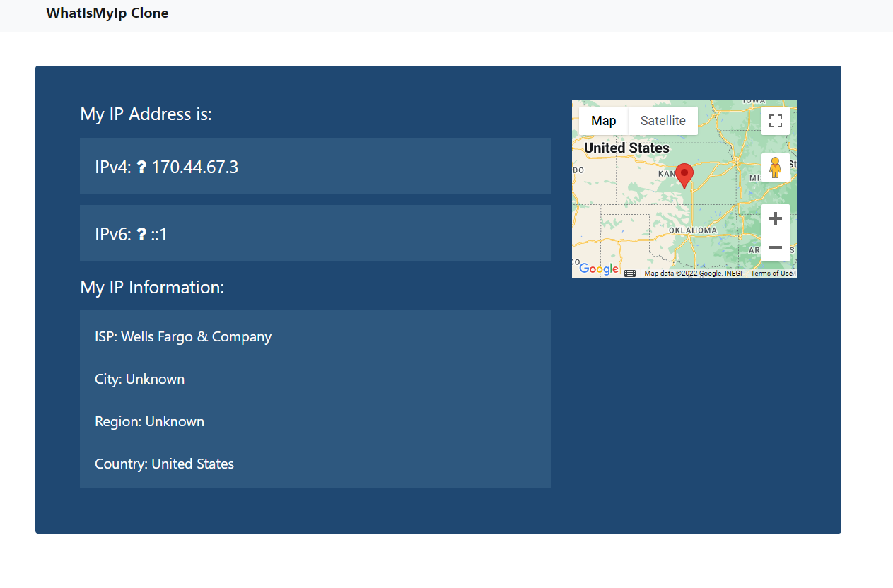Click the Google logo on map
This screenshot has width=893, height=588.
[598, 269]
